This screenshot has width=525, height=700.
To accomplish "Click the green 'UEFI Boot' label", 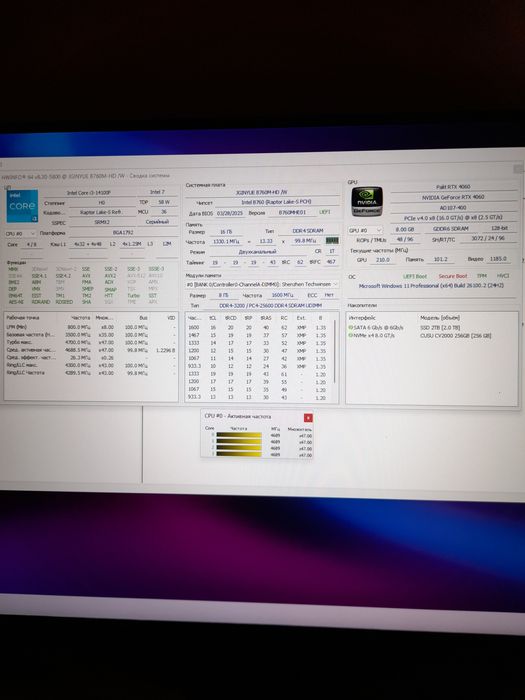I will click(x=415, y=276).
